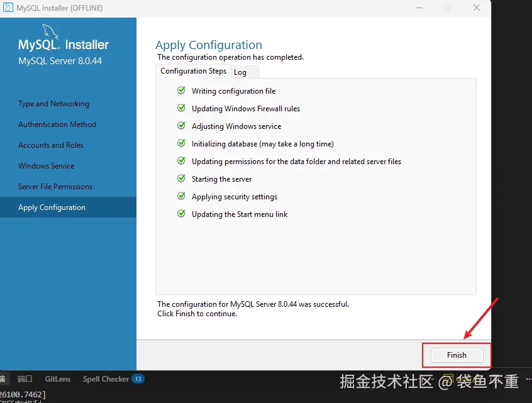Close the MySQL Installer window
This screenshot has width=532, height=403.
477,8
